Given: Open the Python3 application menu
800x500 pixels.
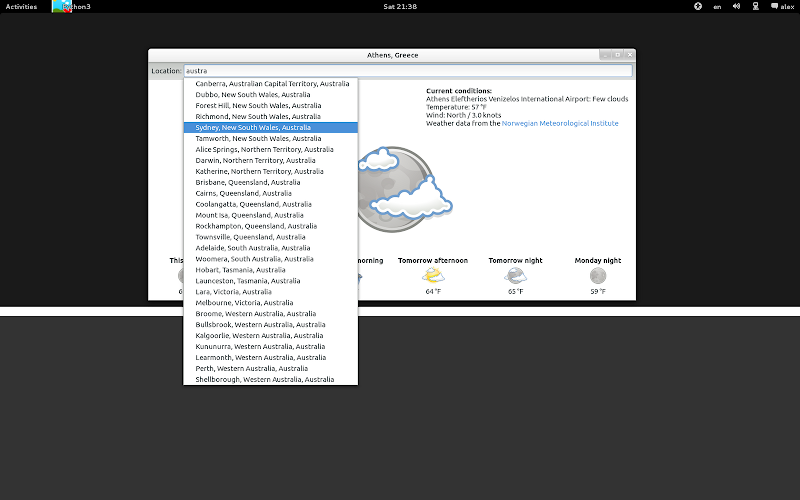Looking at the screenshot, I should [x=71, y=7].
